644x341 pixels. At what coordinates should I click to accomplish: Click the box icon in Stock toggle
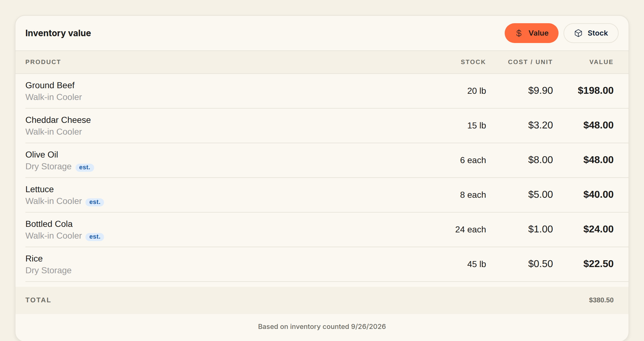578,33
